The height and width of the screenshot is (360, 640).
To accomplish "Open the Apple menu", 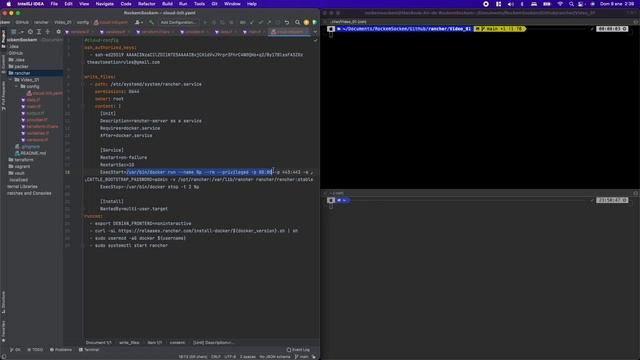I will [9, 4].
